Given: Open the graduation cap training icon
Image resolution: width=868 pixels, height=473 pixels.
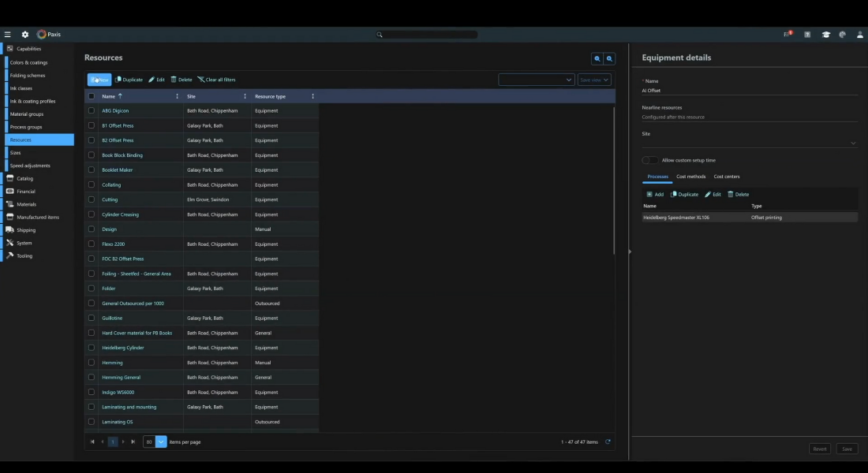Looking at the screenshot, I should click(x=825, y=35).
